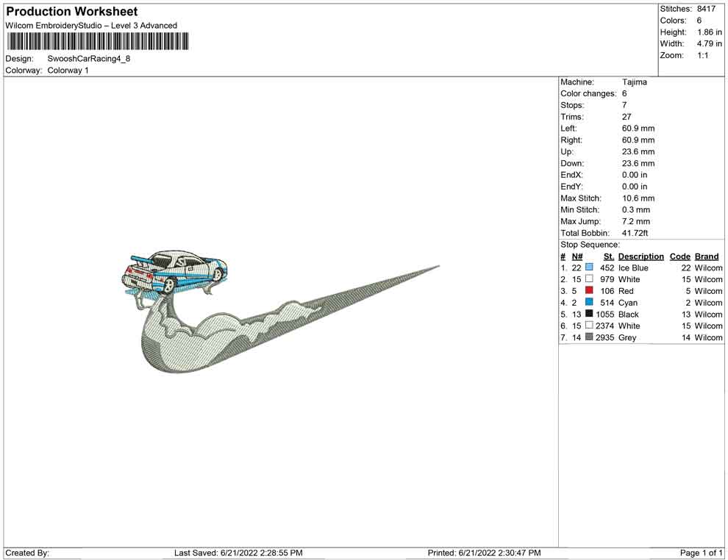Click the Trims value '27'
The height and width of the screenshot is (560, 728).
[x=627, y=116]
